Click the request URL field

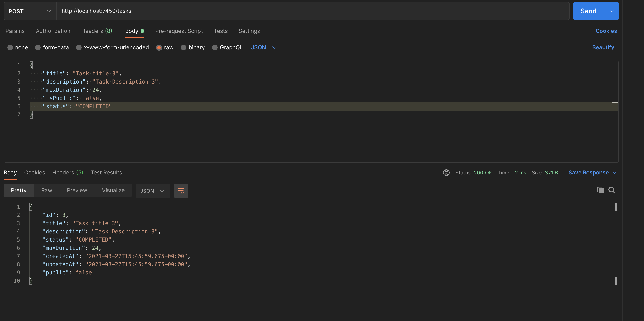[313, 11]
